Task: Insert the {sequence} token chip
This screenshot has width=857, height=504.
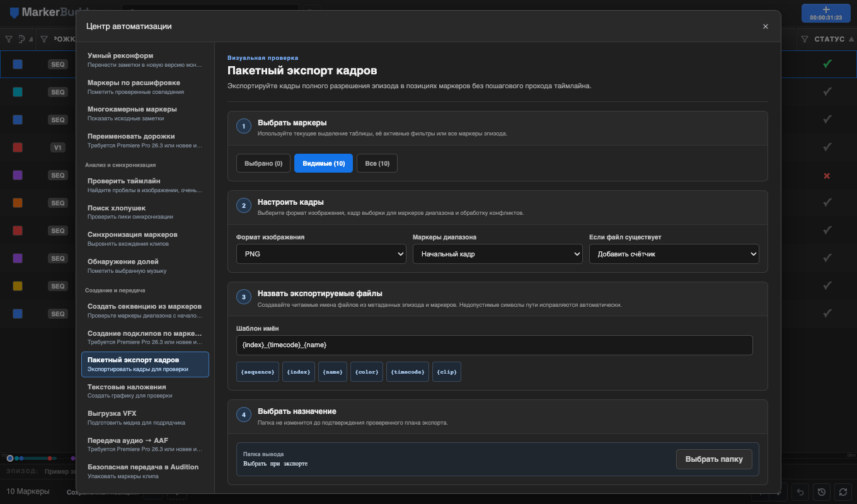Action: (257, 372)
